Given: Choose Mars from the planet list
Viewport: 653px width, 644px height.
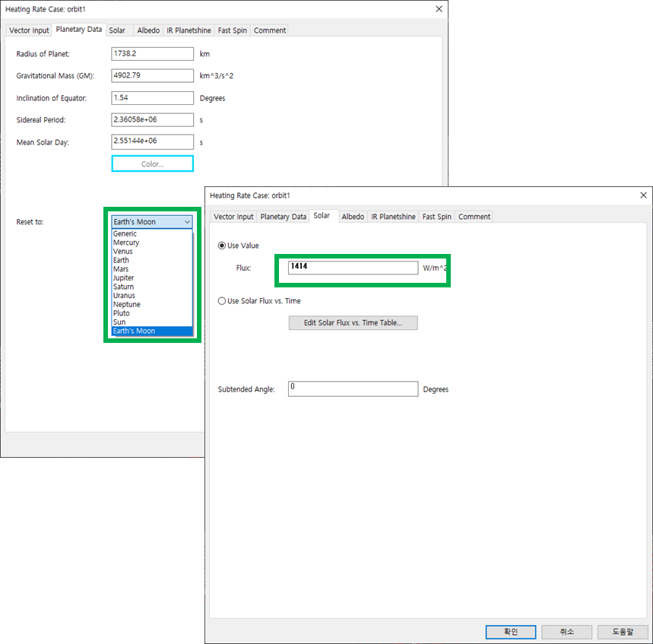Looking at the screenshot, I should [152, 269].
